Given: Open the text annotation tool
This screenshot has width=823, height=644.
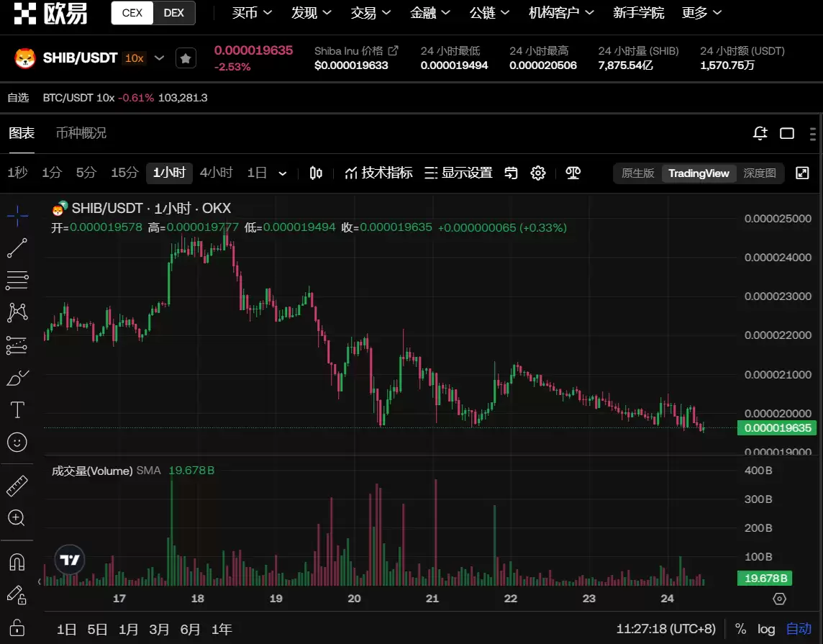Looking at the screenshot, I should pyautogui.click(x=17, y=409).
